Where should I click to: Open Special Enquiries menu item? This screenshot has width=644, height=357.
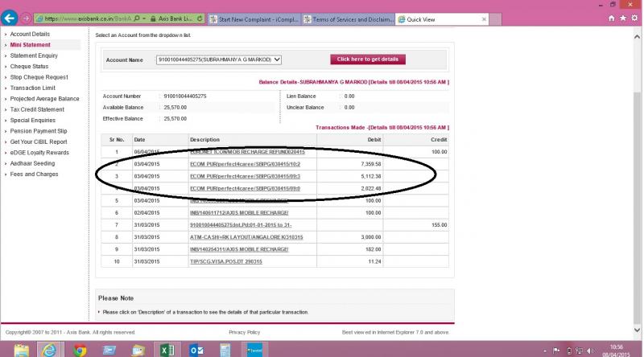click(32, 121)
